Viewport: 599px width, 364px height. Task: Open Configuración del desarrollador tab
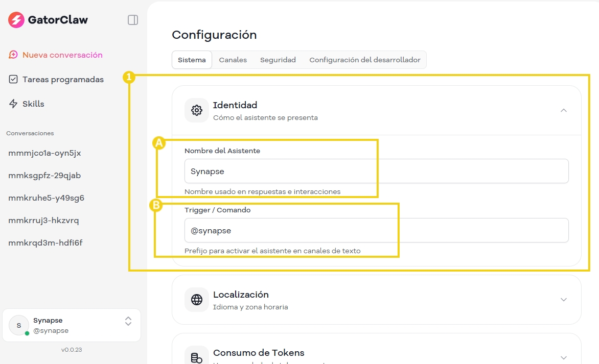click(365, 60)
